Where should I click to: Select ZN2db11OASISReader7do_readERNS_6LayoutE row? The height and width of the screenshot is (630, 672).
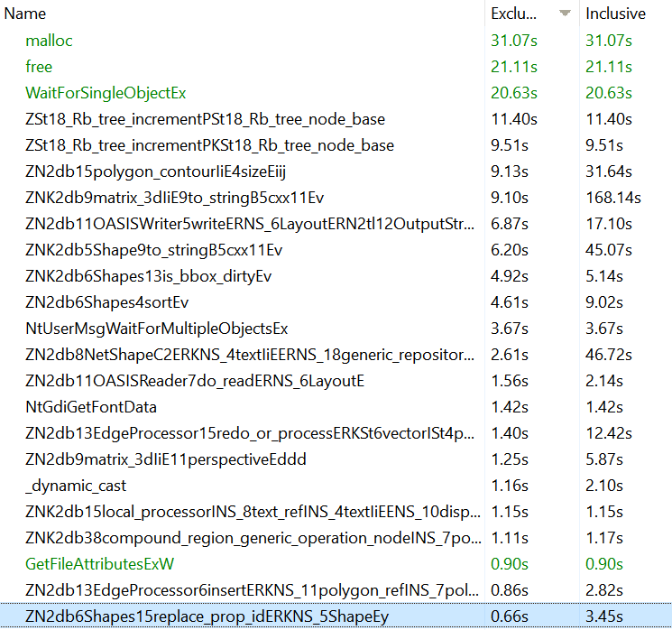coord(336,381)
